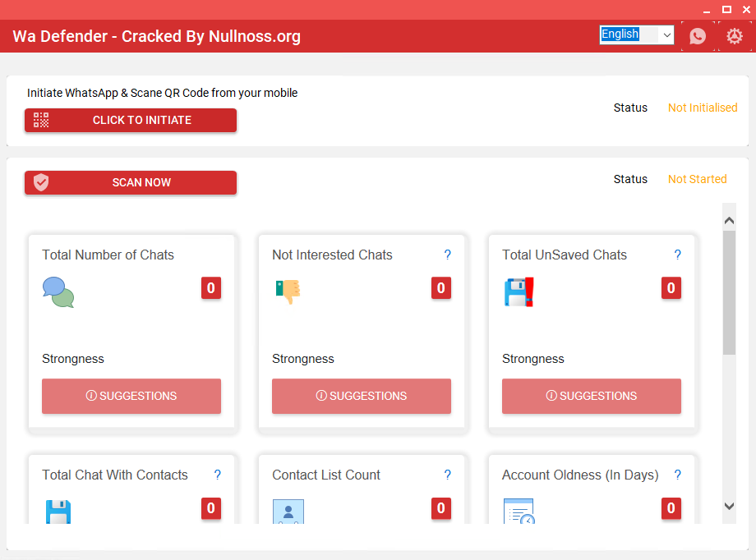This screenshot has width=756, height=560.
Task: Open the WhatsApp icon in header
Action: pos(697,35)
